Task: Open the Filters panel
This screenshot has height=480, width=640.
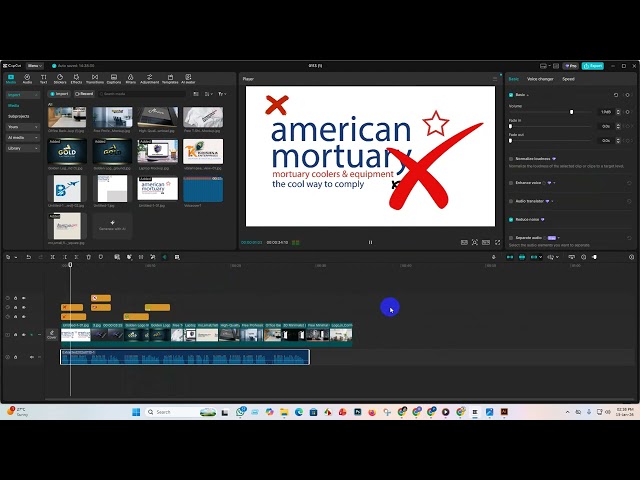Action: point(131,79)
